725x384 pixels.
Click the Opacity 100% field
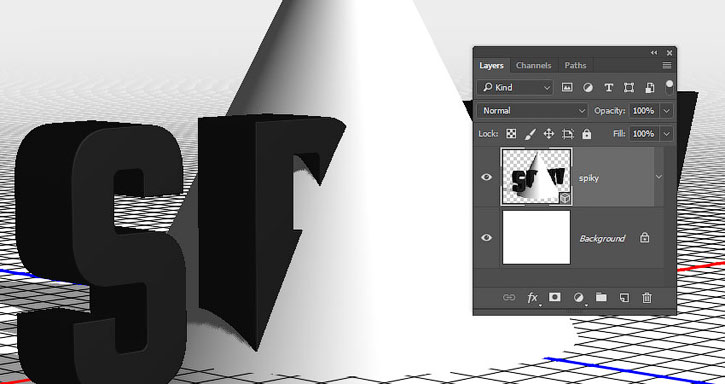pyautogui.click(x=644, y=111)
